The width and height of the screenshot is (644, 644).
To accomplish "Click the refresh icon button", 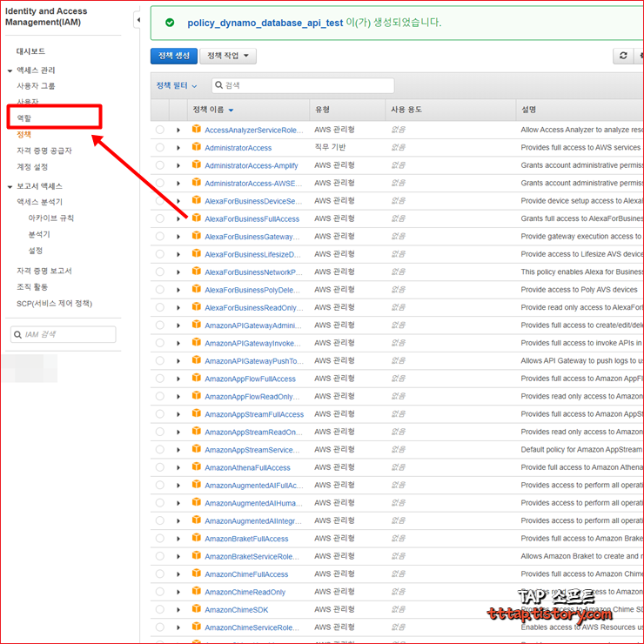I will click(x=623, y=56).
